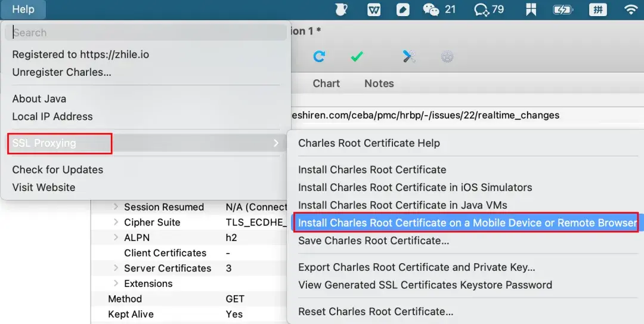Open the WPS icon in menu bar
This screenshot has width=644, height=324.
374,10
